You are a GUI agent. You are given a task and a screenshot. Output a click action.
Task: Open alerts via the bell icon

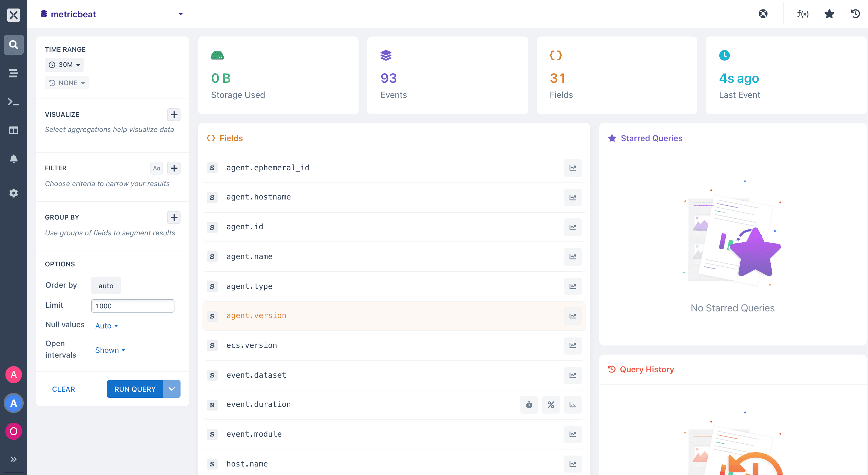point(13,158)
